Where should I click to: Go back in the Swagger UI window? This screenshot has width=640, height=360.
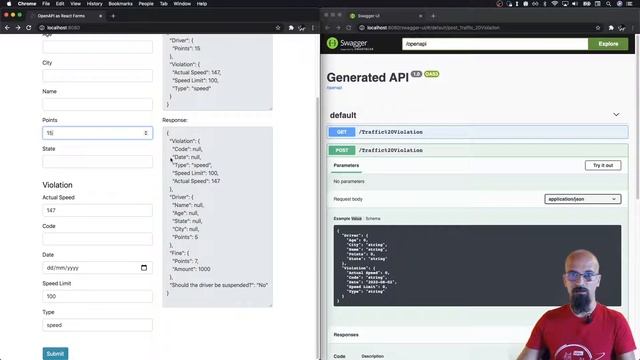[327, 28]
